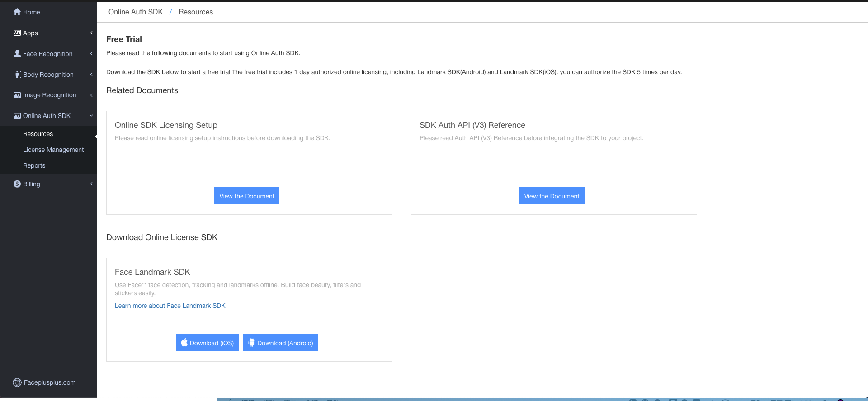The image size is (868, 401).
Task: Click the Image Recognition picture icon
Action: [x=17, y=95]
